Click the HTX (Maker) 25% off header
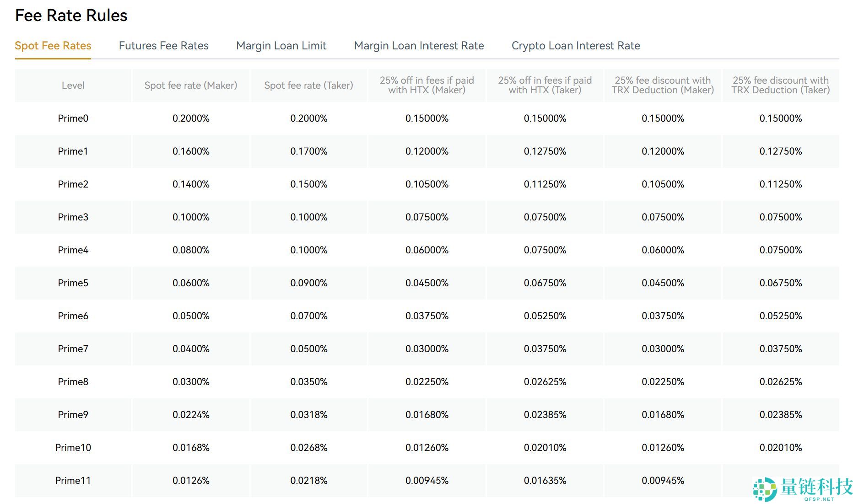Viewport: 853px width, 504px height. [x=427, y=86]
